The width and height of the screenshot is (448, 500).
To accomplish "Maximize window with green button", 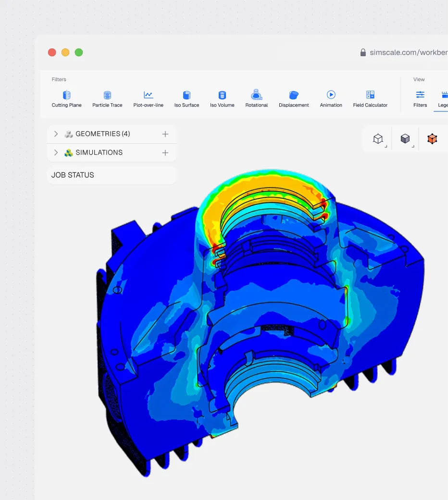I will [79, 52].
